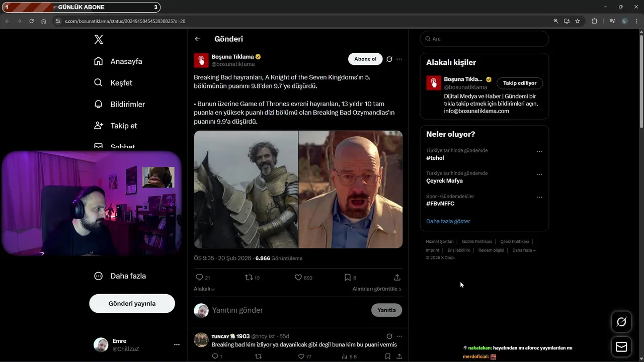Open media control icon in browser toolbar

[612, 21]
